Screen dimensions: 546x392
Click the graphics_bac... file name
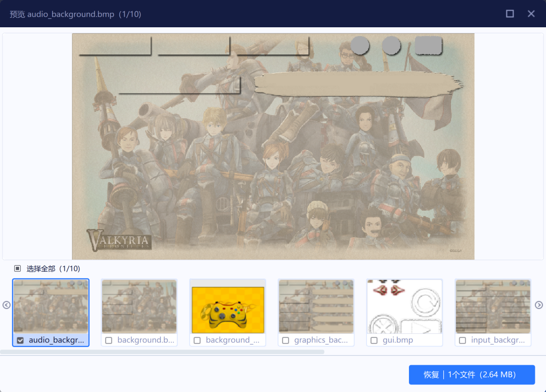coord(321,340)
